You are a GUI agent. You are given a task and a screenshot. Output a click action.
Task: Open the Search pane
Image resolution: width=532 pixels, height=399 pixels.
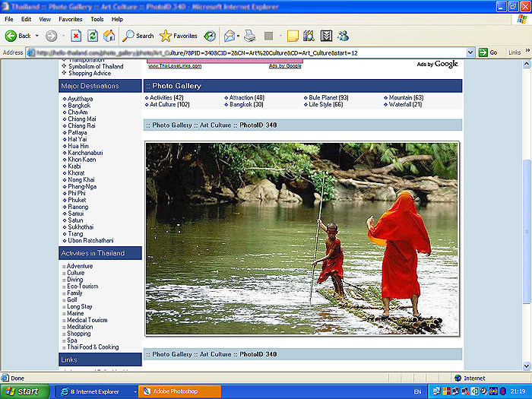(x=138, y=36)
